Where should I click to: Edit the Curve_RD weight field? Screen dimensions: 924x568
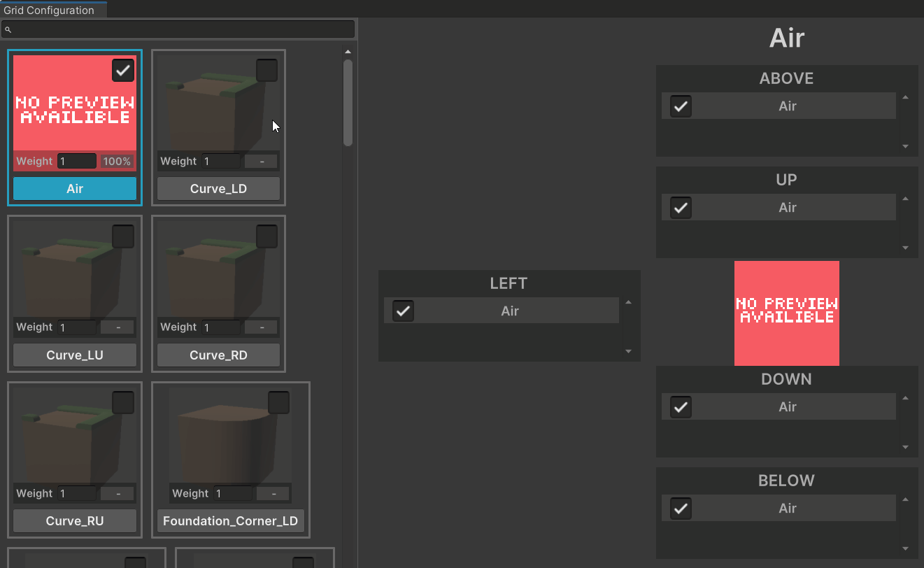[x=221, y=327]
